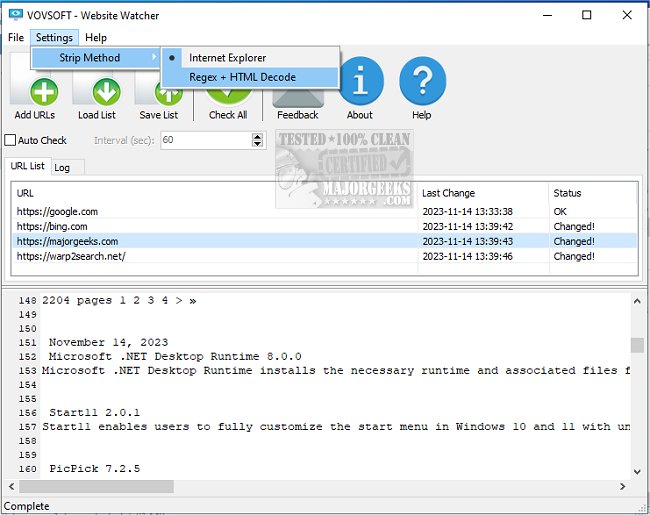
Task: Click the Load List green arrow icon
Action: [106, 92]
